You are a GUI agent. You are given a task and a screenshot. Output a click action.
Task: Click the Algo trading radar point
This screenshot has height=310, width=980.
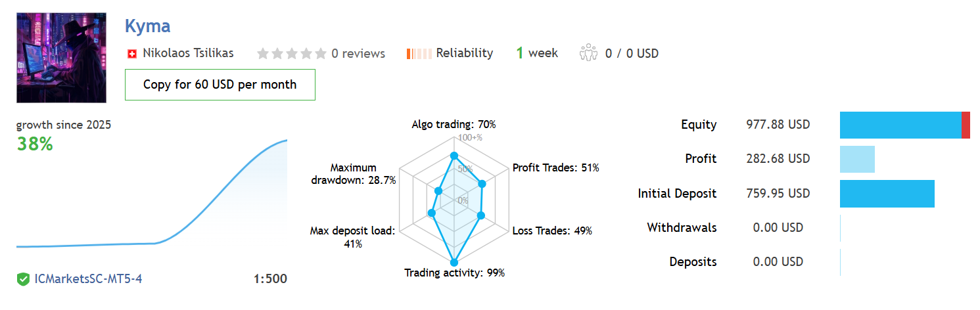tap(454, 156)
